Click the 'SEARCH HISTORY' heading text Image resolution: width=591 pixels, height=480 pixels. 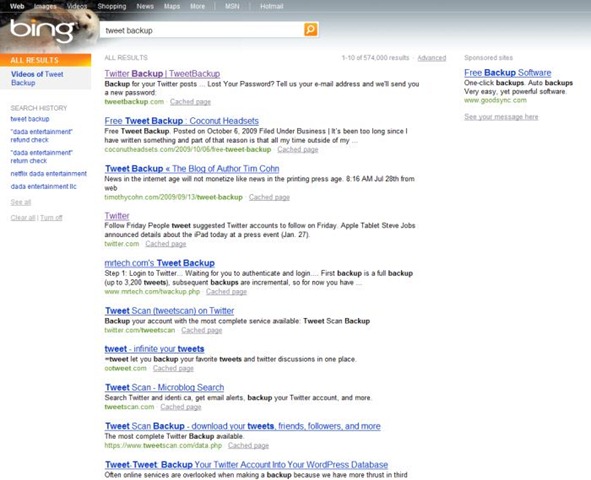pos(39,108)
